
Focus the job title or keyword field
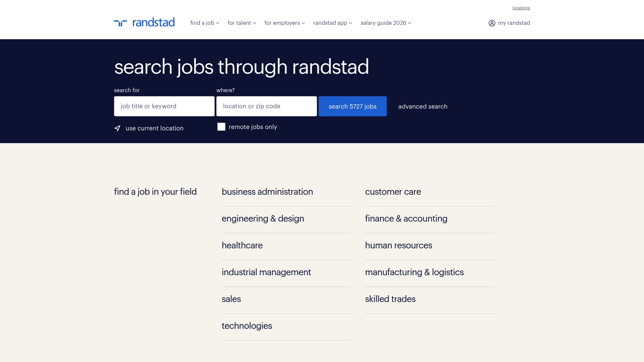pos(164,106)
